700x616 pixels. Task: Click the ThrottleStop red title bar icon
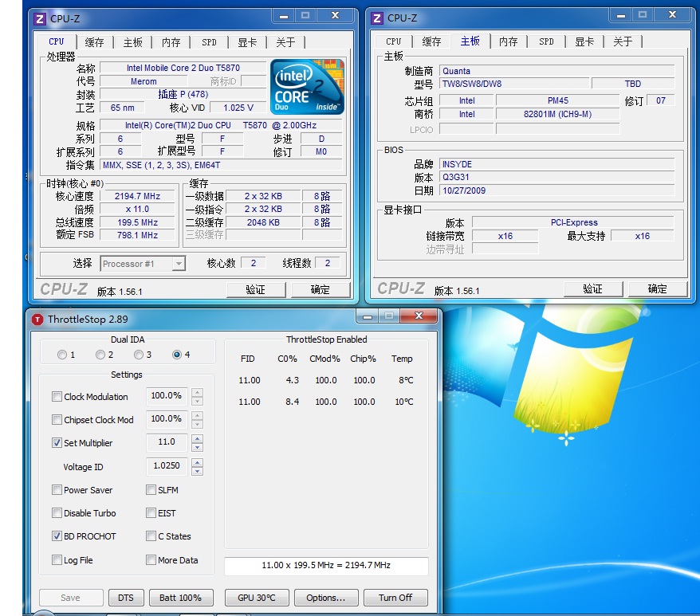coord(37,320)
